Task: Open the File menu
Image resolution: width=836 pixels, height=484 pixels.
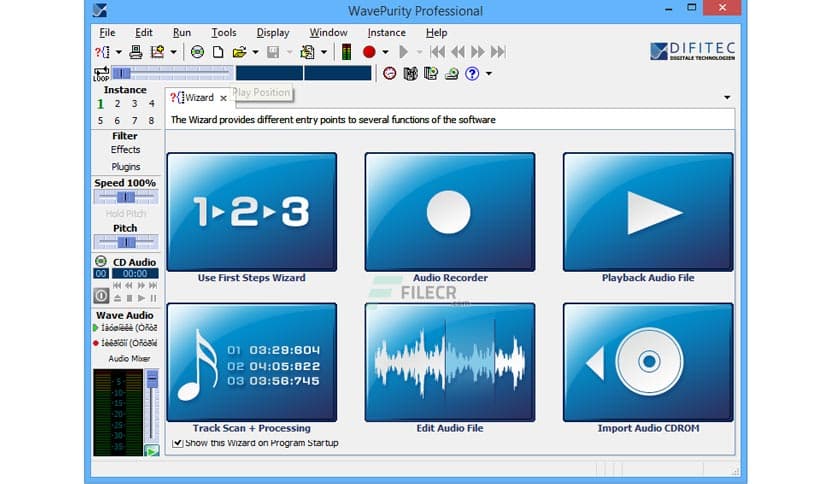Action: [x=107, y=33]
